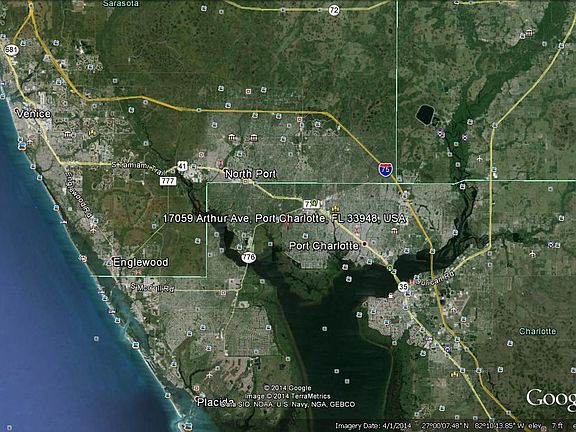Click the Interstate 75 highway shield
Image resolution: width=576 pixels, height=432 pixels.
coord(385,169)
